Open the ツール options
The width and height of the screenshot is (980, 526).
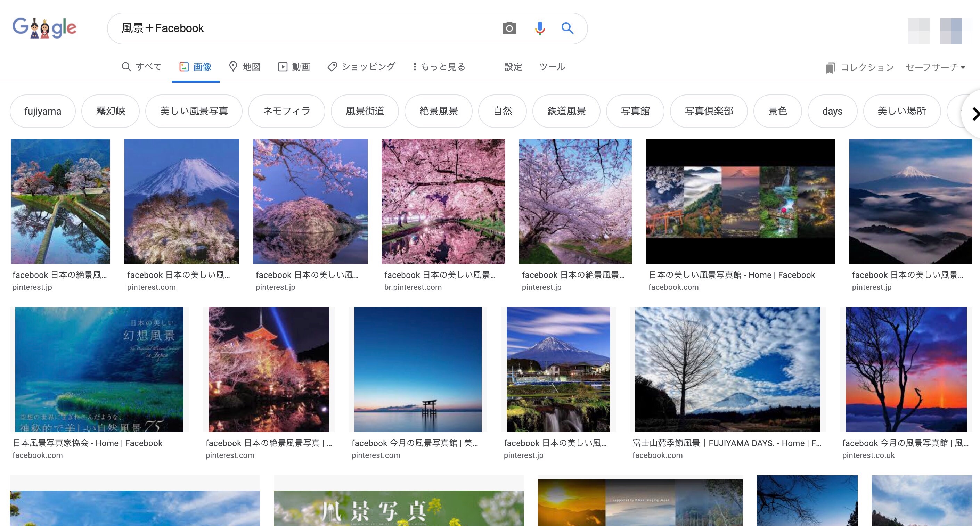click(x=552, y=67)
